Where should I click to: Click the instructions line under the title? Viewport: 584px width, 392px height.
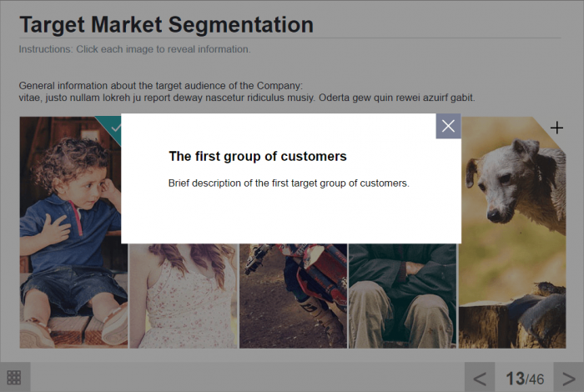tap(134, 49)
